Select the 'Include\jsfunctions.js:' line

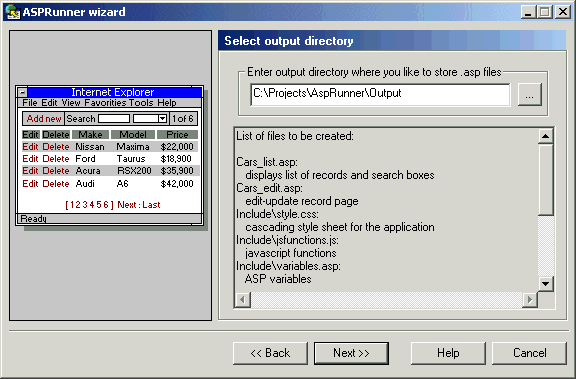pos(287,240)
